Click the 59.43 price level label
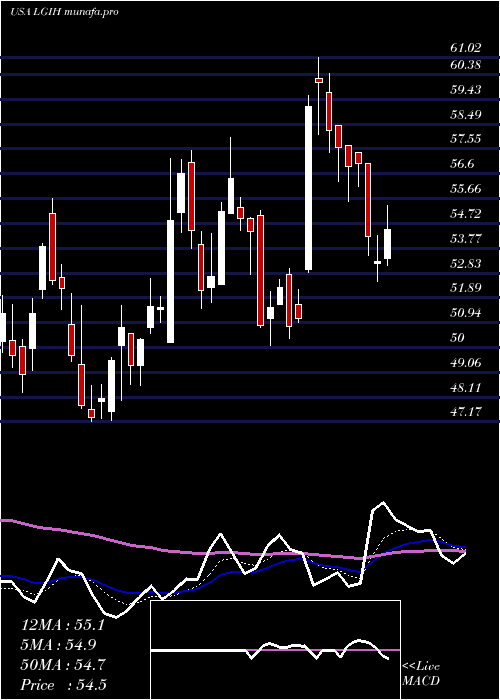 tap(466, 90)
